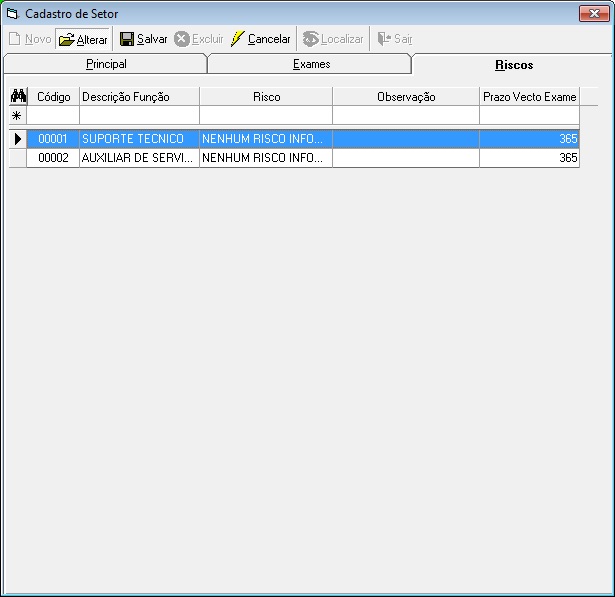615x597 pixels.
Task: Click the empty Observação cell in new row
Action: (406, 116)
